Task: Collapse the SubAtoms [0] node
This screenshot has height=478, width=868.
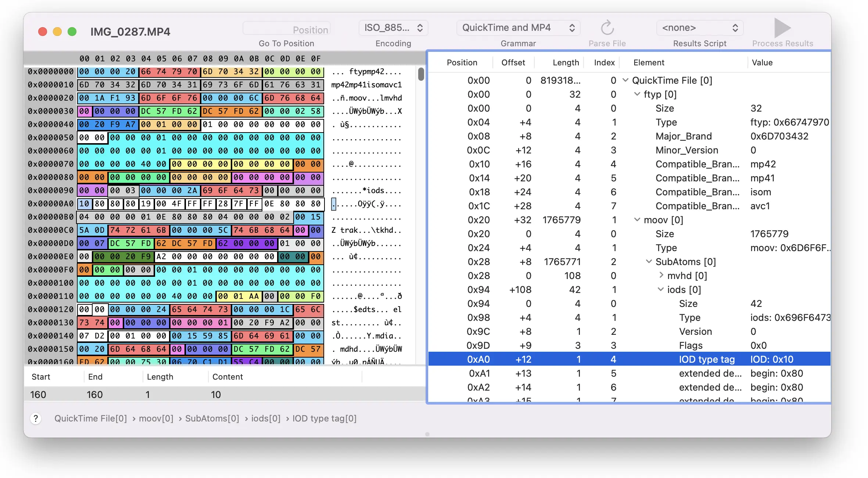Action: pos(649,261)
